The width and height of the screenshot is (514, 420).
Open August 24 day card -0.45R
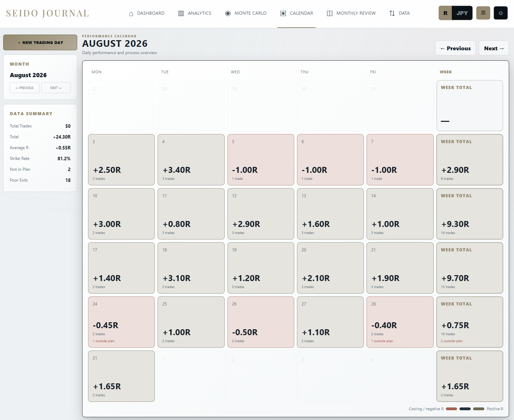121,322
